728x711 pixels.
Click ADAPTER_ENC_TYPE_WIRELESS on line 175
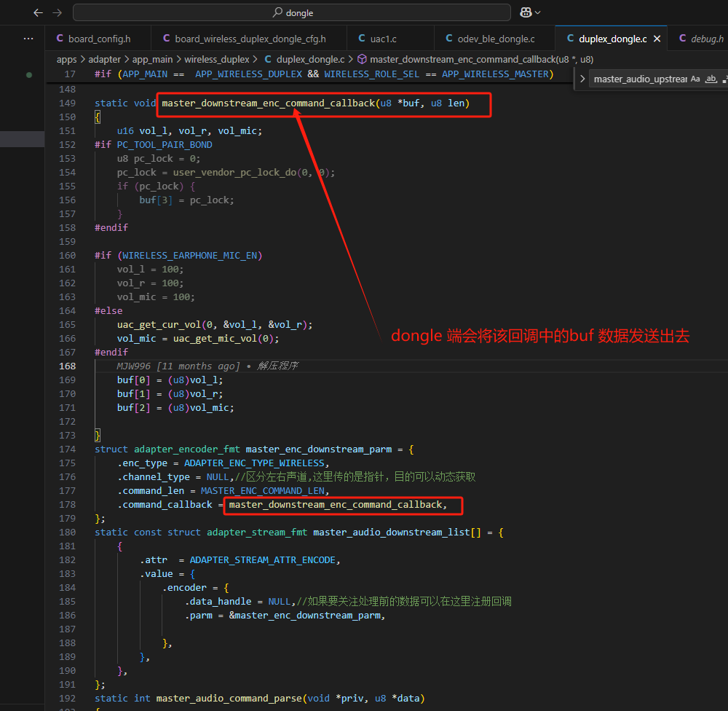[254, 463]
